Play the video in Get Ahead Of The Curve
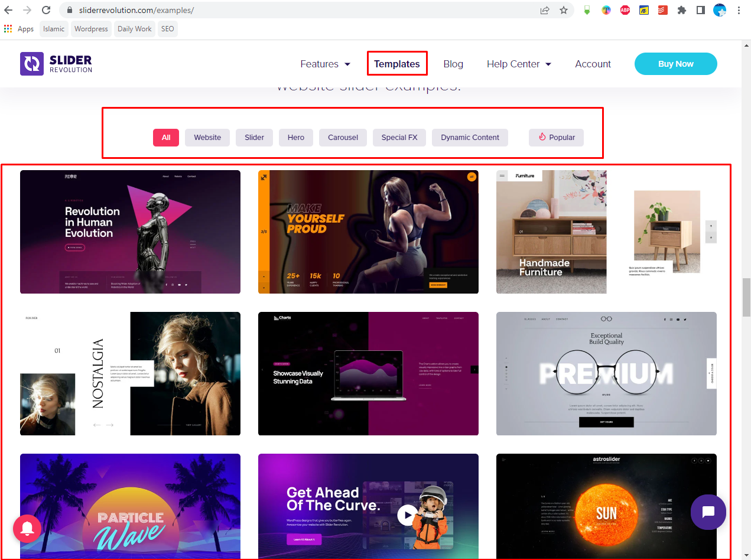Viewport: 751px width, 560px height. tap(407, 515)
